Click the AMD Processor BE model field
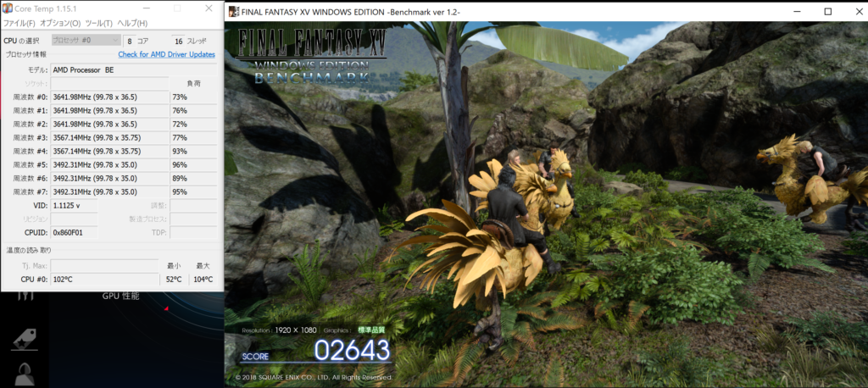868x388 pixels. coord(133,70)
